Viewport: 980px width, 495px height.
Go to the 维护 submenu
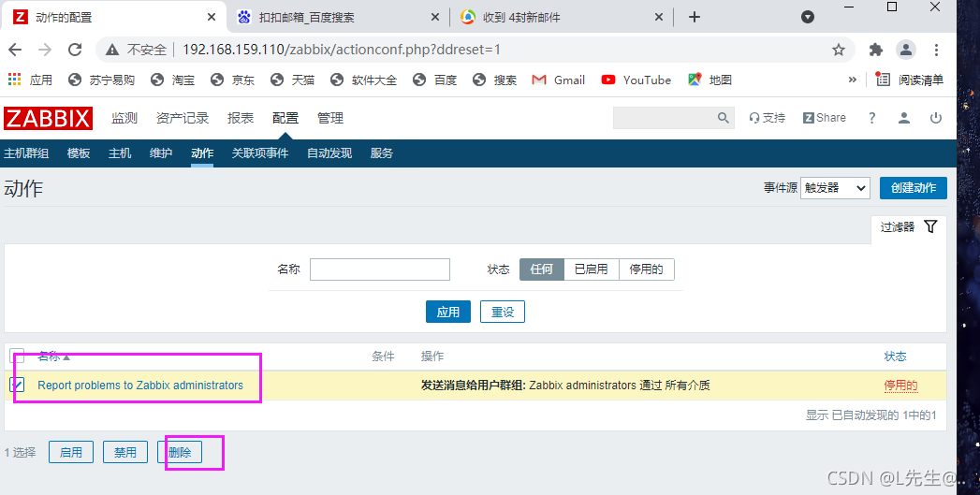(161, 153)
